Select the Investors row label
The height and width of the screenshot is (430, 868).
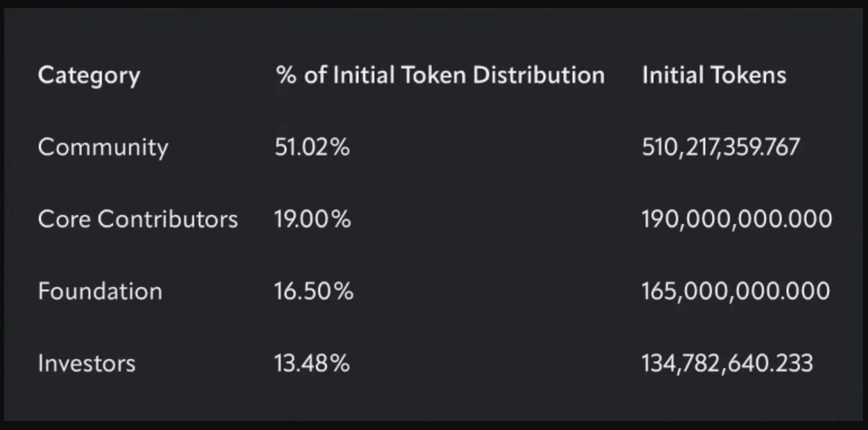click(86, 363)
